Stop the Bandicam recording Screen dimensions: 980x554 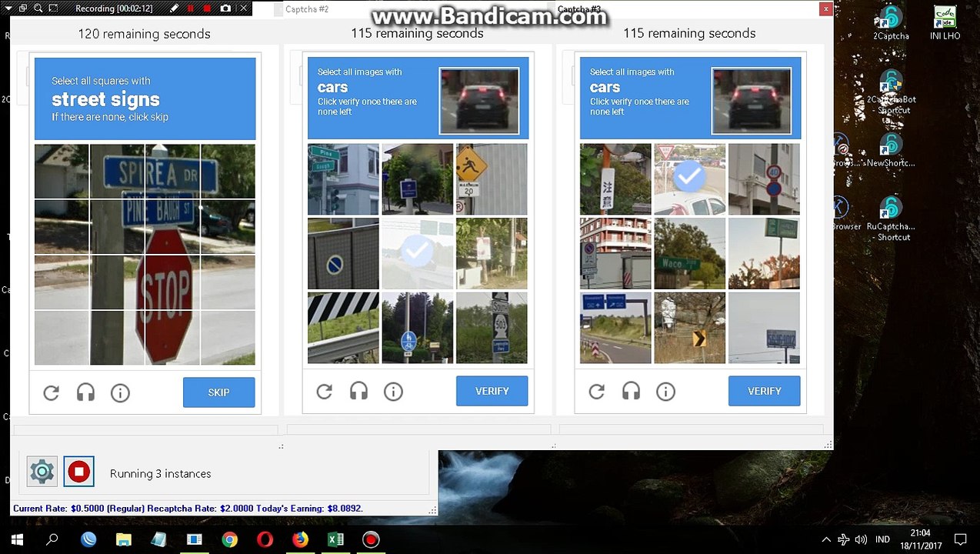click(208, 8)
